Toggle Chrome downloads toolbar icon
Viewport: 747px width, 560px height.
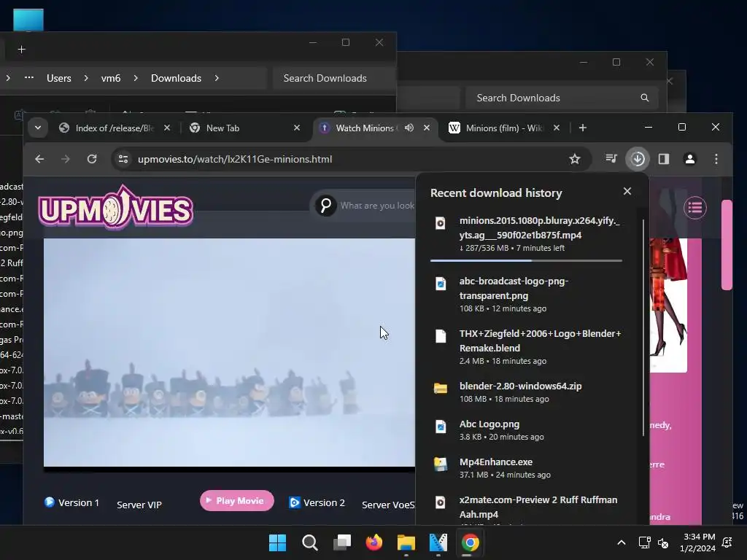coord(638,159)
